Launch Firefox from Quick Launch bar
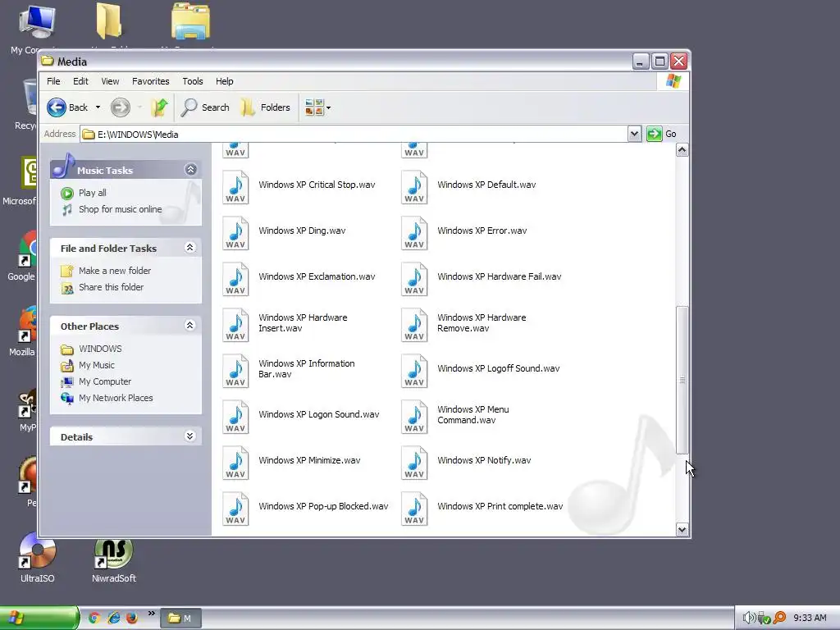 (x=132, y=619)
